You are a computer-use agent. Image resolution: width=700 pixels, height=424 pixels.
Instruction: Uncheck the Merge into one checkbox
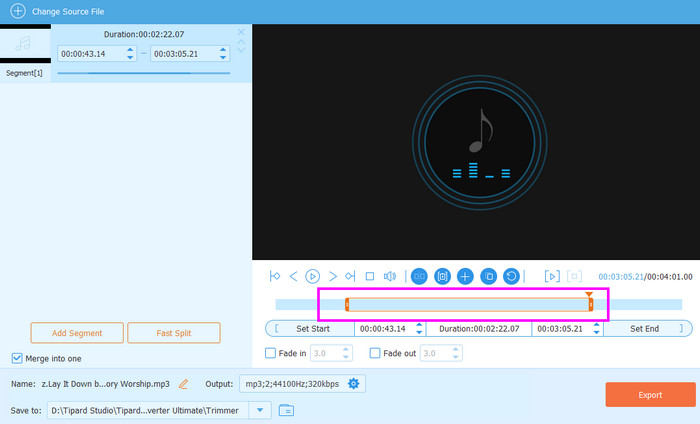click(17, 358)
